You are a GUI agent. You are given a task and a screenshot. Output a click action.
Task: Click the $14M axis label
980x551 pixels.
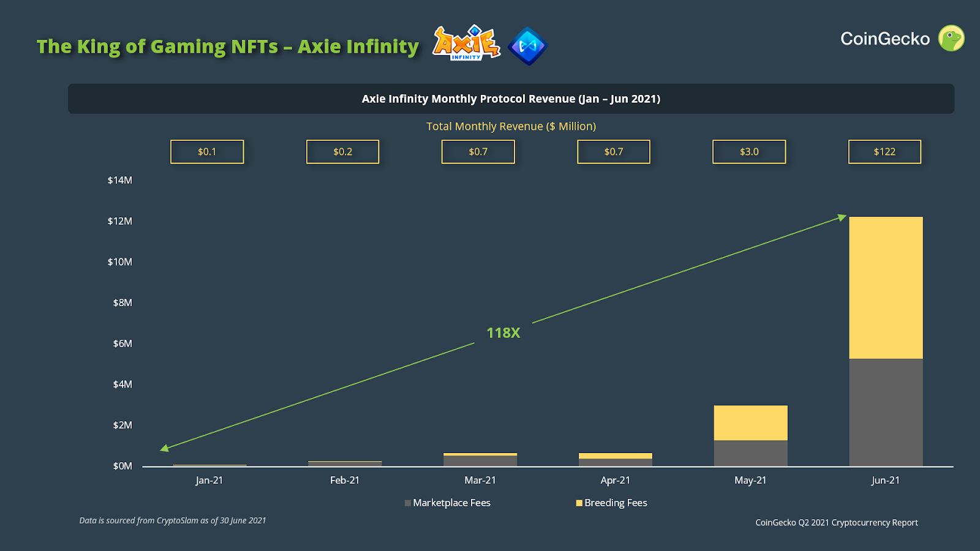tap(120, 180)
